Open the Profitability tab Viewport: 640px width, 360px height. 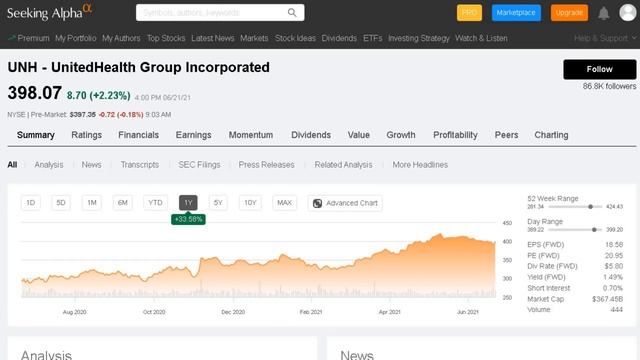[455, 135]
